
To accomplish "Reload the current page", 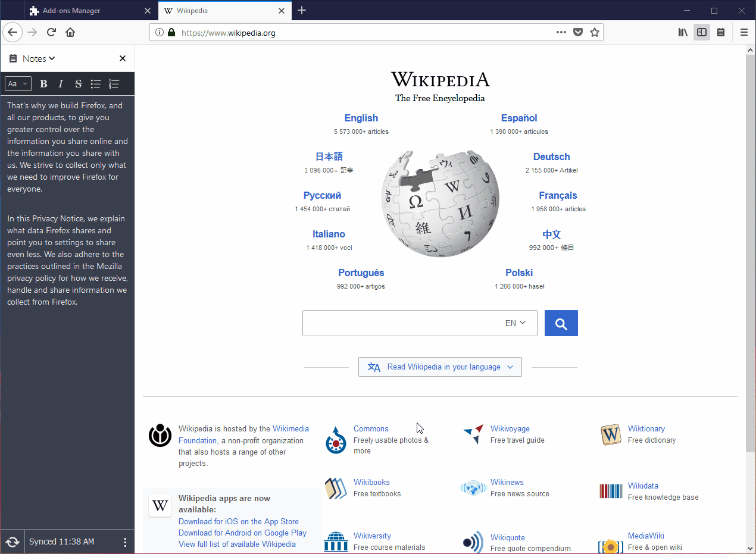I will pos(51,32).
